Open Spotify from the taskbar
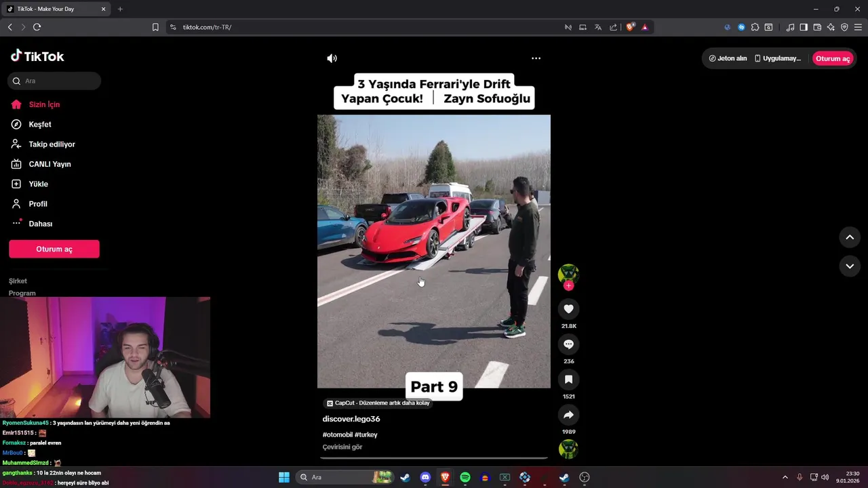 click(x=465, y=477)
